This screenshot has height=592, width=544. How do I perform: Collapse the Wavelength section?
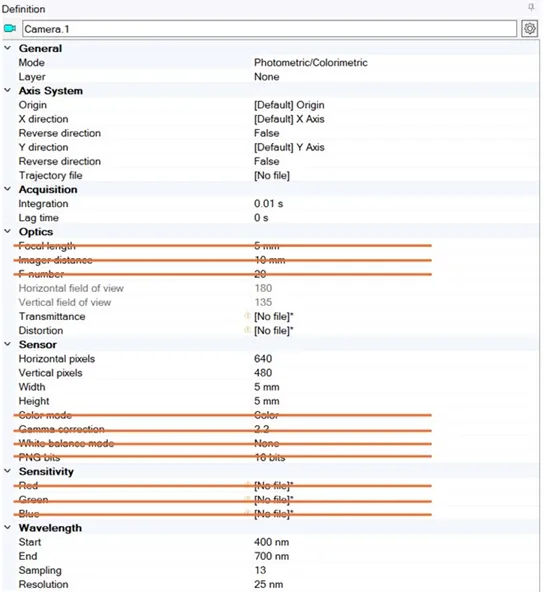(8, 527)
